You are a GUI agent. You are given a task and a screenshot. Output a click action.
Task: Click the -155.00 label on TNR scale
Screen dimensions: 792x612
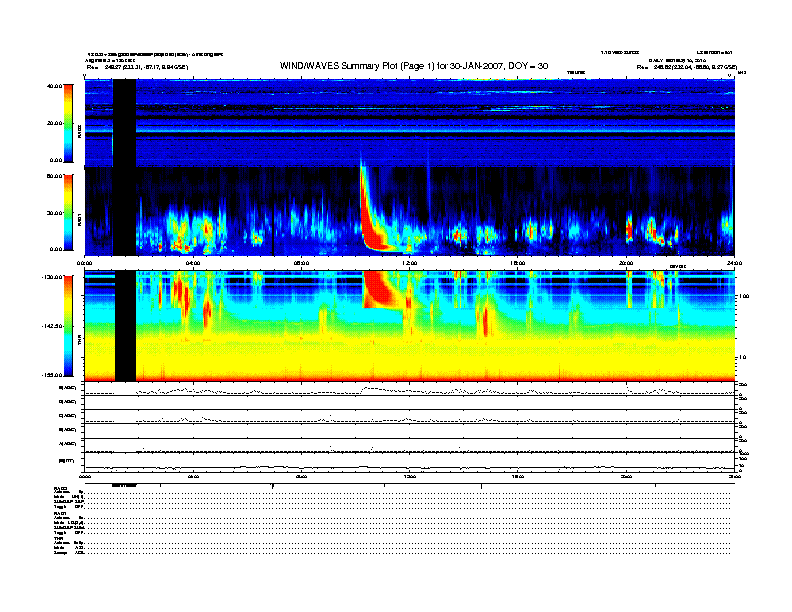[52, 375]
